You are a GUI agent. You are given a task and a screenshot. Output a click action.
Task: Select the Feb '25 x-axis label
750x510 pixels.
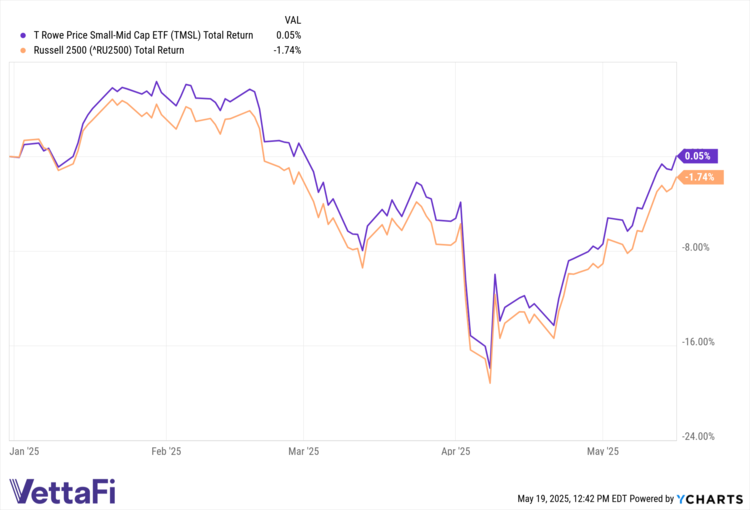(167, 451)
